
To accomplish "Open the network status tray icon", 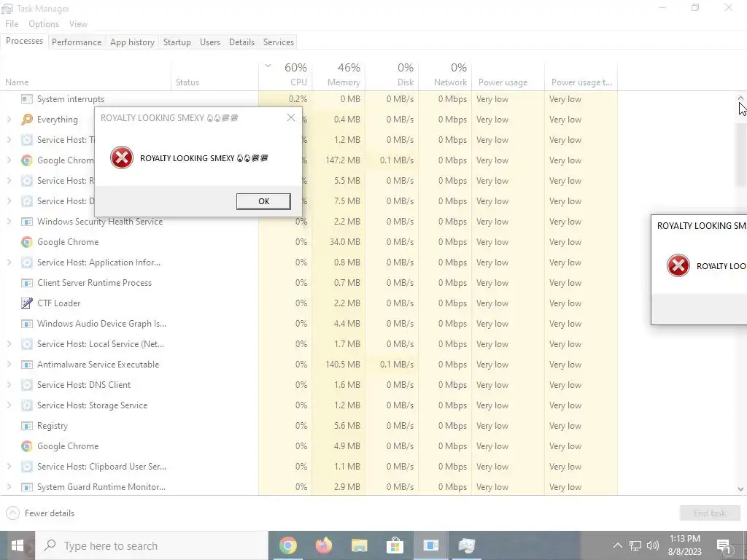I will (635, 545).
